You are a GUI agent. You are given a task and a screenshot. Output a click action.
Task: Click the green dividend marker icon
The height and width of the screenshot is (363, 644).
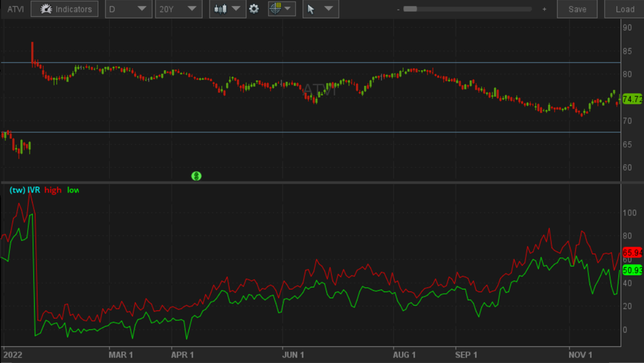196,176
